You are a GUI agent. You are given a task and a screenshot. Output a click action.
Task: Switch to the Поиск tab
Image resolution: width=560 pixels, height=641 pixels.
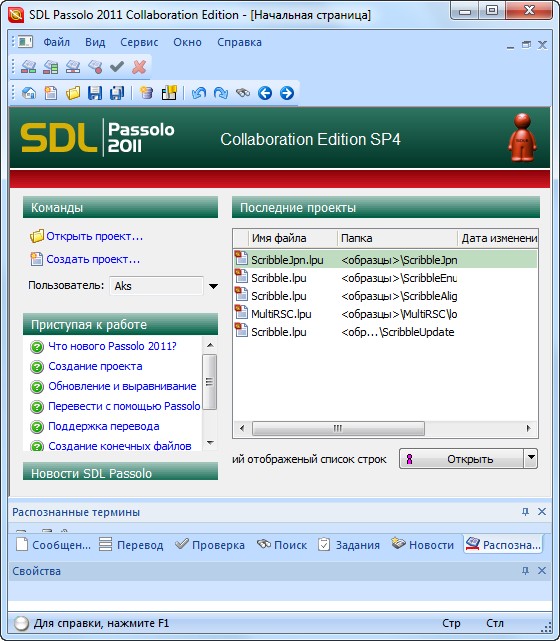point(282,545)
